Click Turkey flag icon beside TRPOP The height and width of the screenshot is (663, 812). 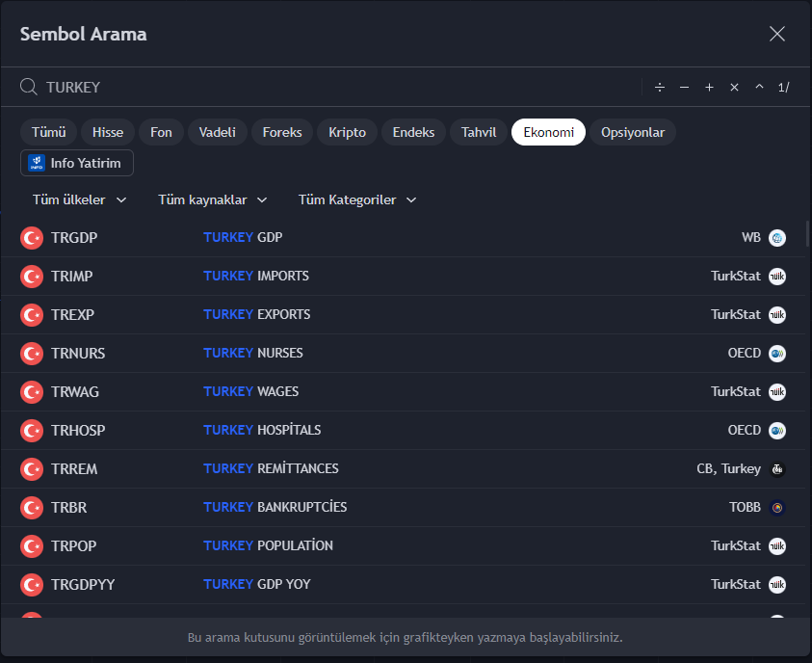pos(32,546)
